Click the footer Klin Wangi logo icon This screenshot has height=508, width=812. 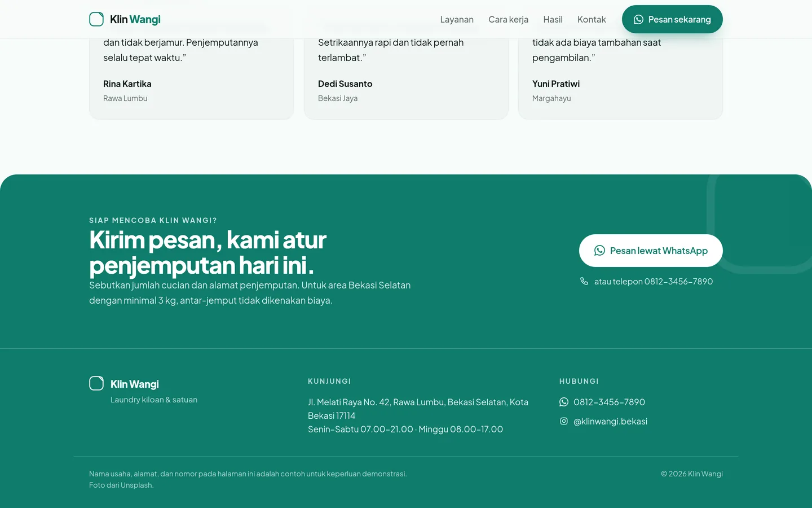pos(96,384)
